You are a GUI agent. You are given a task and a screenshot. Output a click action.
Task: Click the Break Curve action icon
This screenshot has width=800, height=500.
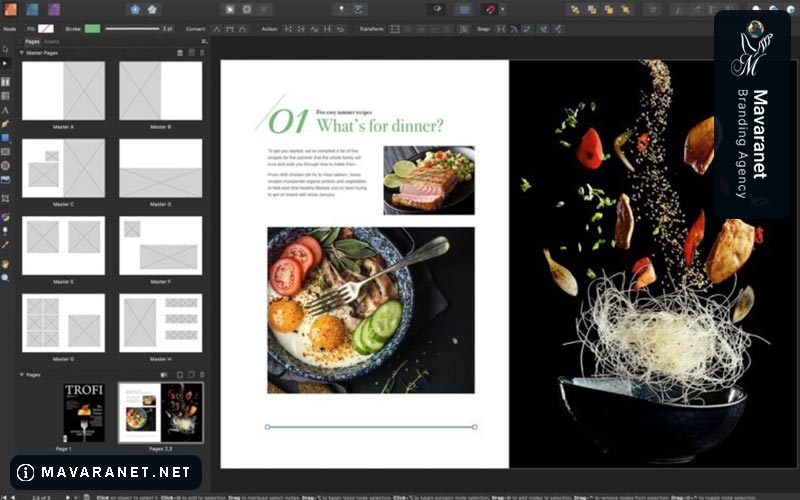pos(288,29)
